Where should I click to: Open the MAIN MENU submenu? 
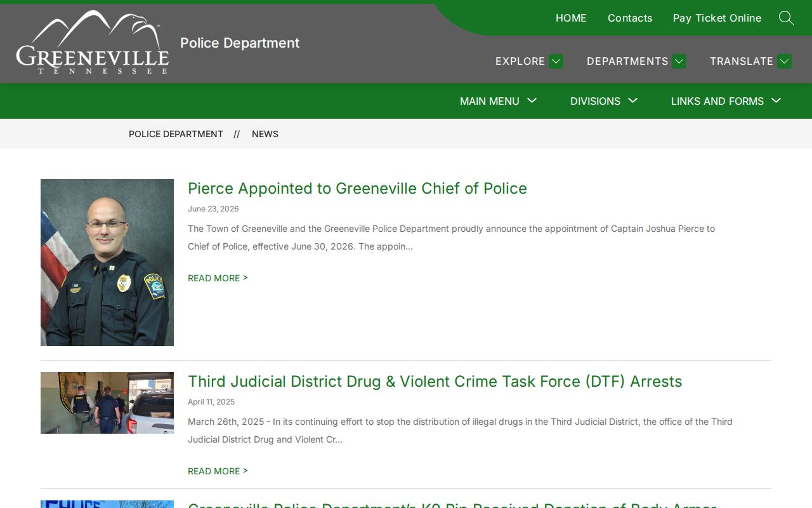pos(499,101)
